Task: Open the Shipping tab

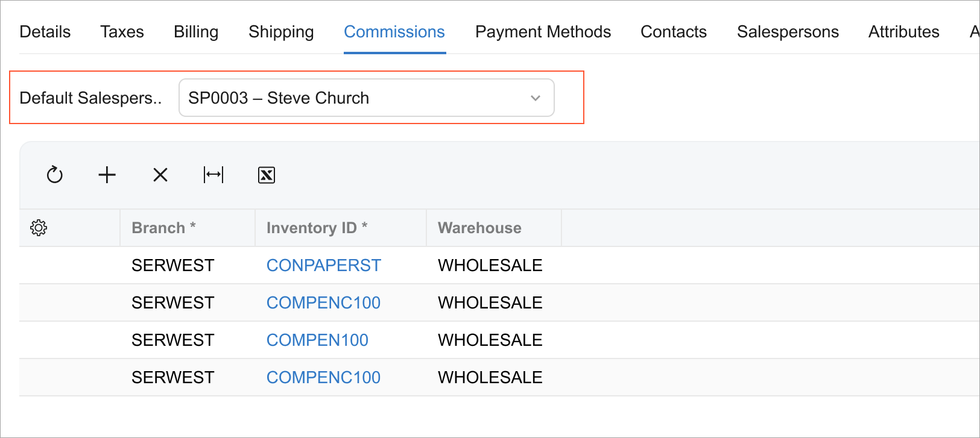Action: [x=281, y=32]
